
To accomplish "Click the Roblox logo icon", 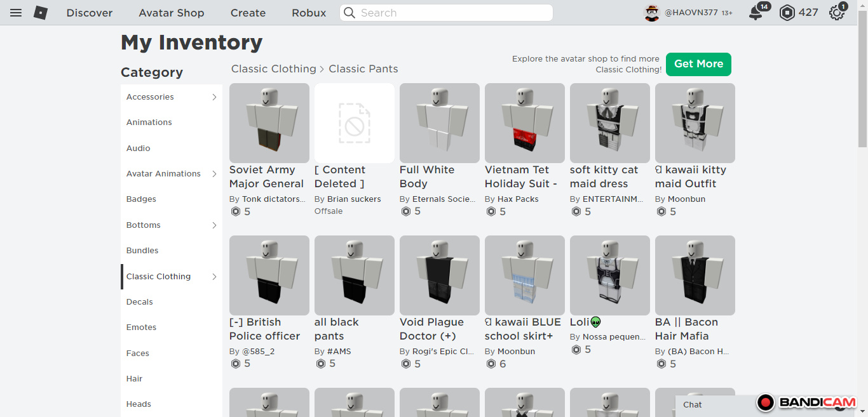I will pyautogui.click(x=41, y=13).
